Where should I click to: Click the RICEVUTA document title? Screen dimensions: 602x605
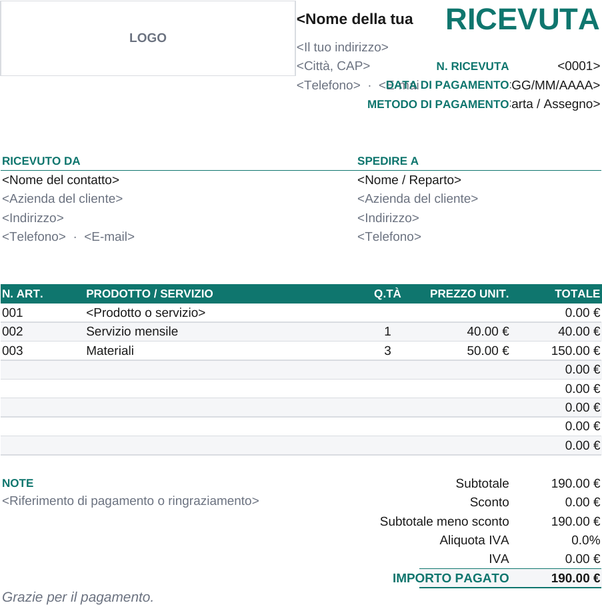pyautogui.click(x=522, y=19)
